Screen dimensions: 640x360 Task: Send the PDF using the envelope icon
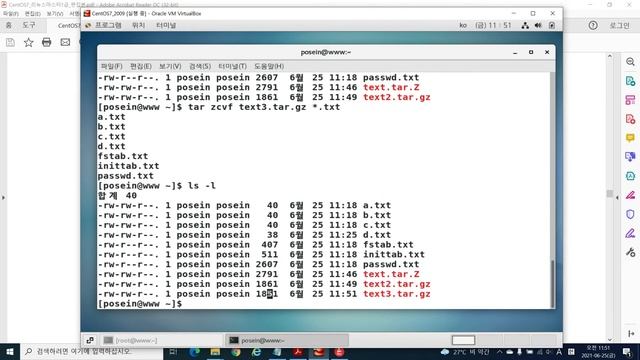click(65, 42)
